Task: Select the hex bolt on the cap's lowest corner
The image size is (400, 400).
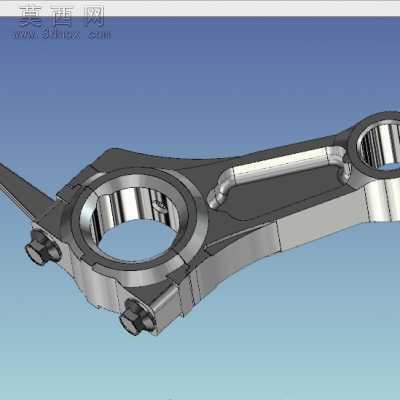Action: 137,317
